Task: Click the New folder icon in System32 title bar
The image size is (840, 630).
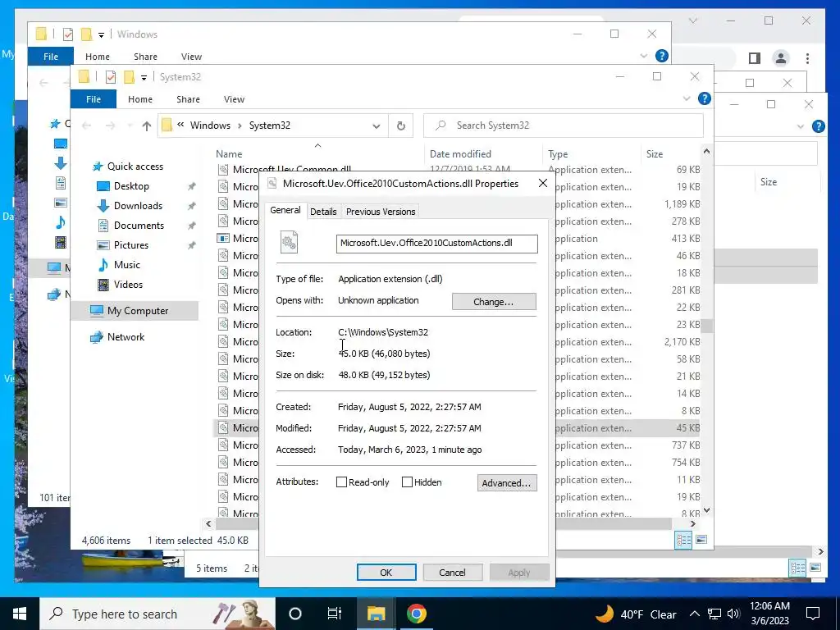Action: point(129,77)
